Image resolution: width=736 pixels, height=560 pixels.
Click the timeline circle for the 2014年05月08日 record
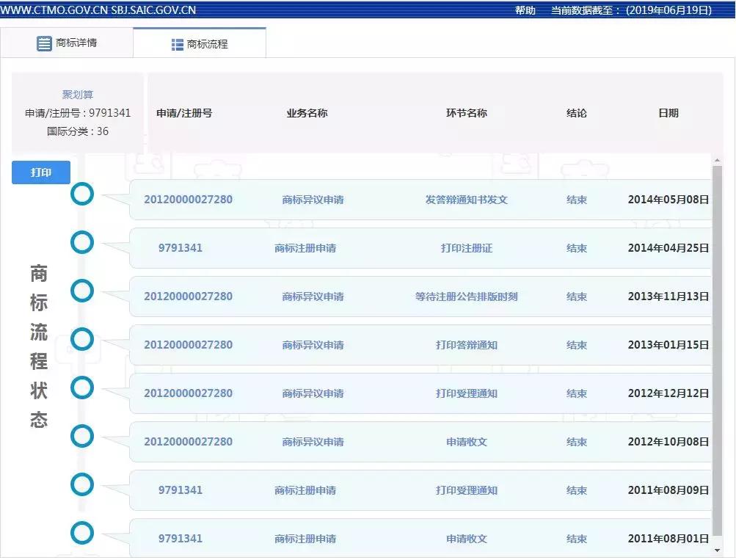coord(82,194)
